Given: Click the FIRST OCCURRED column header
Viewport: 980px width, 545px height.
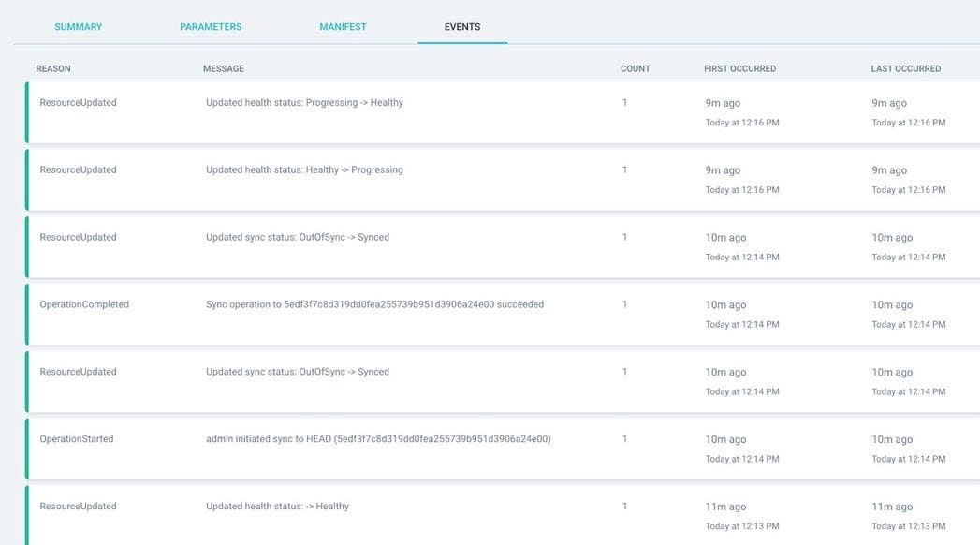Looking at the screenshot, I should [739, 67].
